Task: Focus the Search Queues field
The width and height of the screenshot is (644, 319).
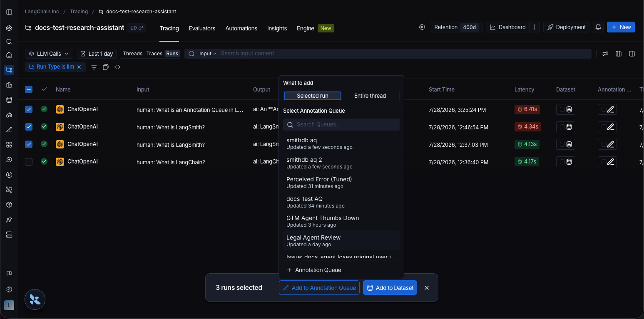Action: pos(341,124)
